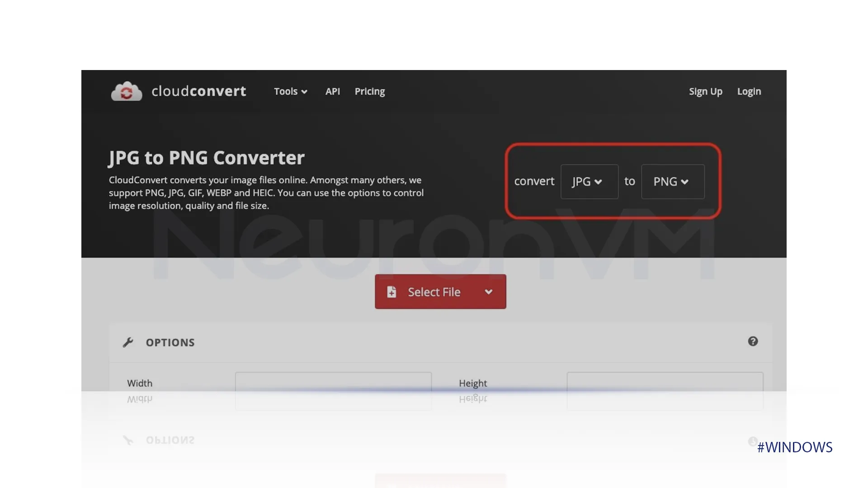Open the PNG target format dropdown
This screenshot has width=868, height=488.
(673, 182)
